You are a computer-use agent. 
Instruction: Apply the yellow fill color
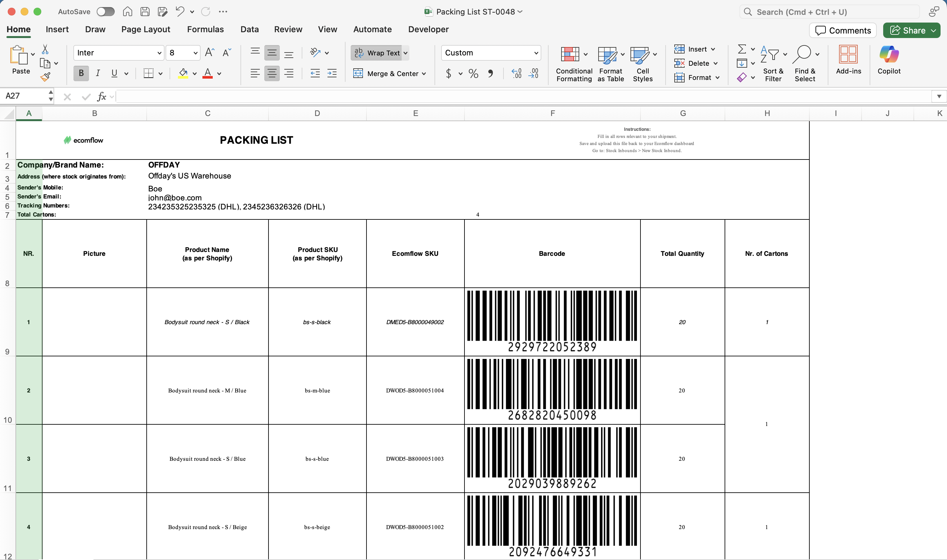[183, 73]
